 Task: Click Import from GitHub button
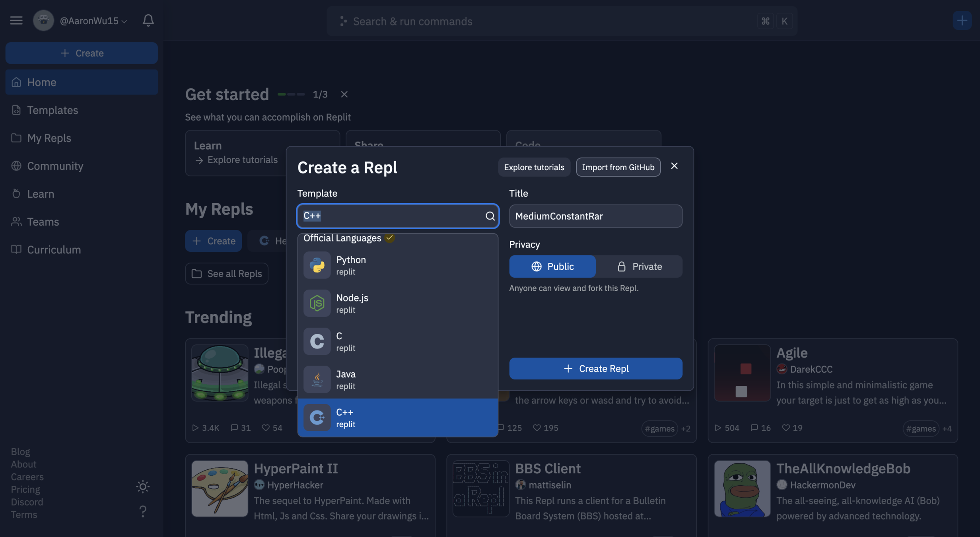[618, 167]
